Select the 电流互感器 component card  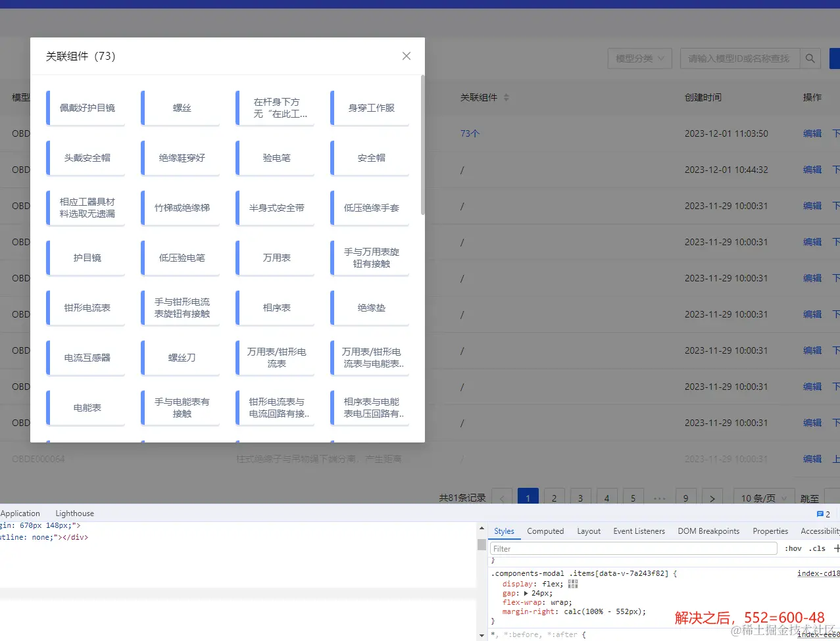coord(86,358)
